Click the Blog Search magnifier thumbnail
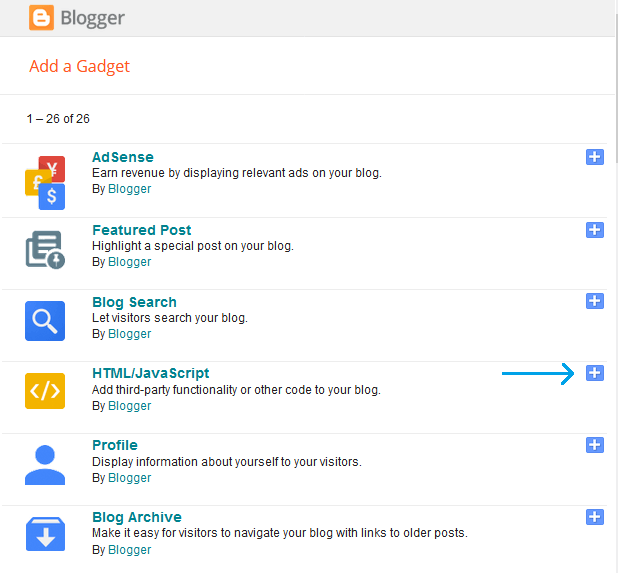Image resolution: width=618 pixels, height=573 pixels. click(45, 321)
